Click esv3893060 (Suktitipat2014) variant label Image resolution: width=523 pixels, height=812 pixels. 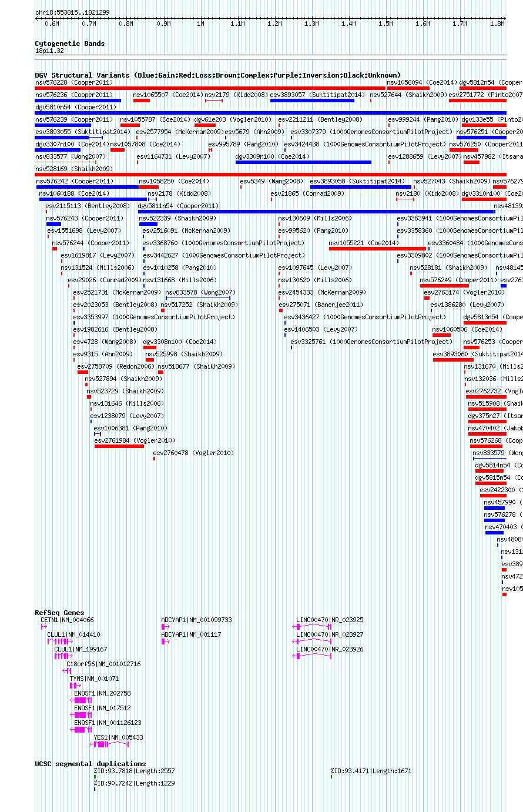(x=478, y=354)
